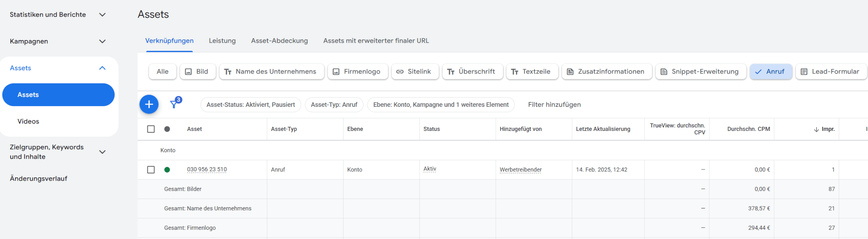The image size is (868, 239).
Task: Check the box for 030 956 23 510 row
Action: (x=151, y=170)
